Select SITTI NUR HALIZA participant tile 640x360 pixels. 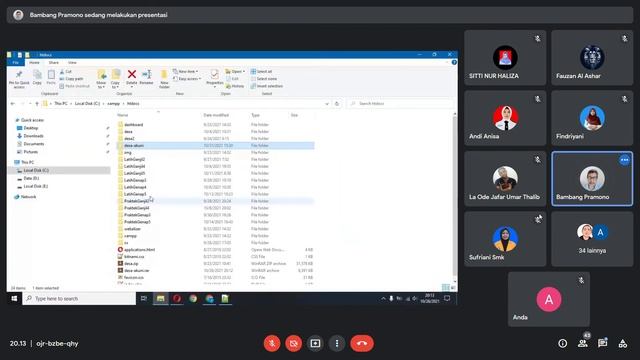point(505,58)
